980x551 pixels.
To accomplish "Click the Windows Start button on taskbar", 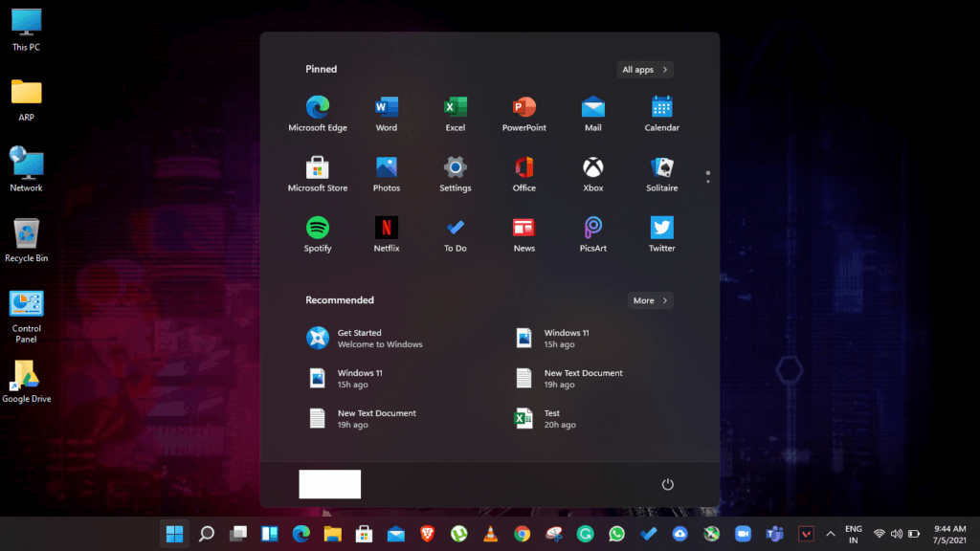I will (x=174, y=534).
